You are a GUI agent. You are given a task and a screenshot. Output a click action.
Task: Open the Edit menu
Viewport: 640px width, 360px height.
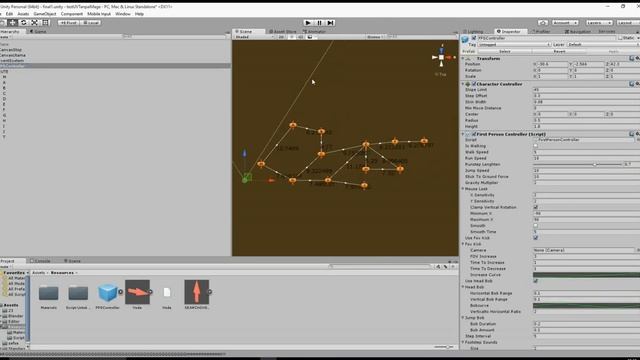click(9, 14)
